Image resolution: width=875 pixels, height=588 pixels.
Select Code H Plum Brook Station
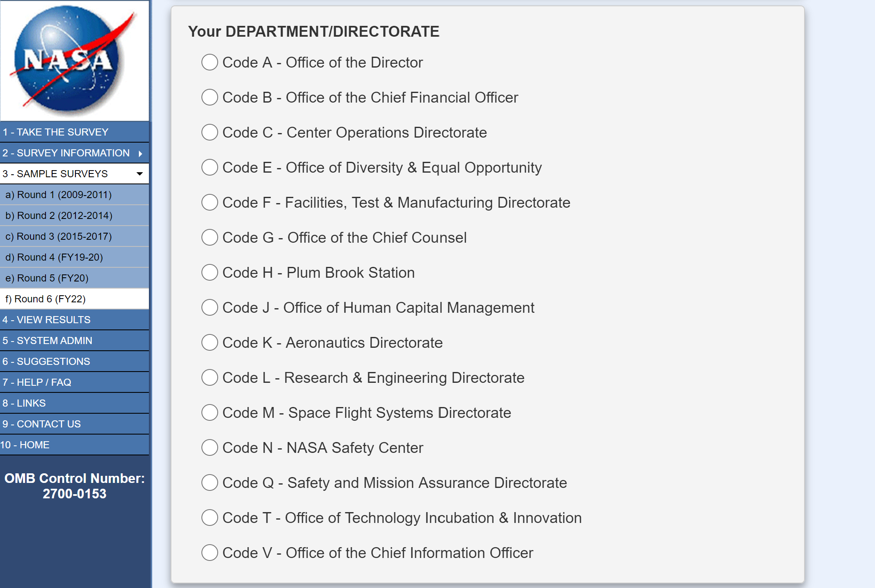pos(209,273)
